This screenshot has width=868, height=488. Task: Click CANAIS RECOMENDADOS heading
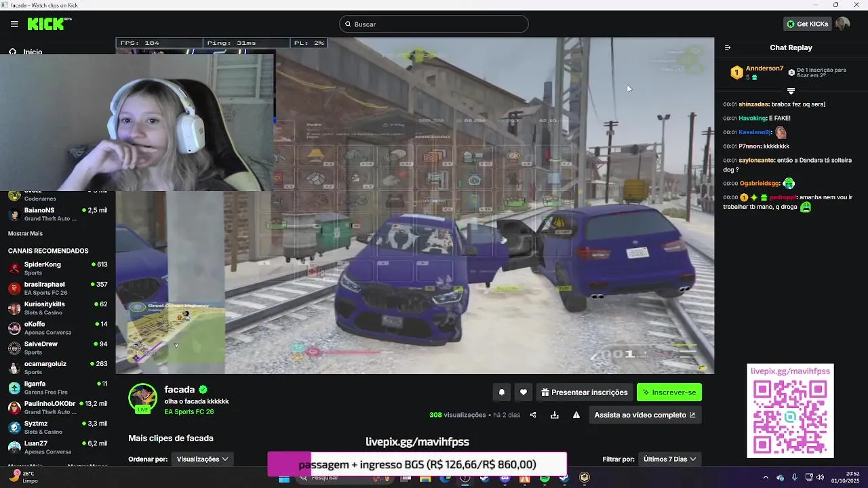tap(48, 251)
